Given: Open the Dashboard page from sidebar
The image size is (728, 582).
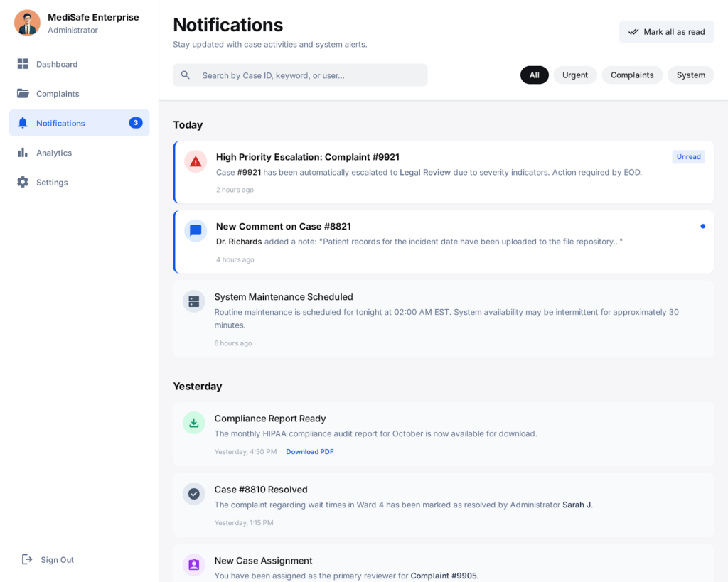Looking at the screenshot, I should [x=57, y=64].
